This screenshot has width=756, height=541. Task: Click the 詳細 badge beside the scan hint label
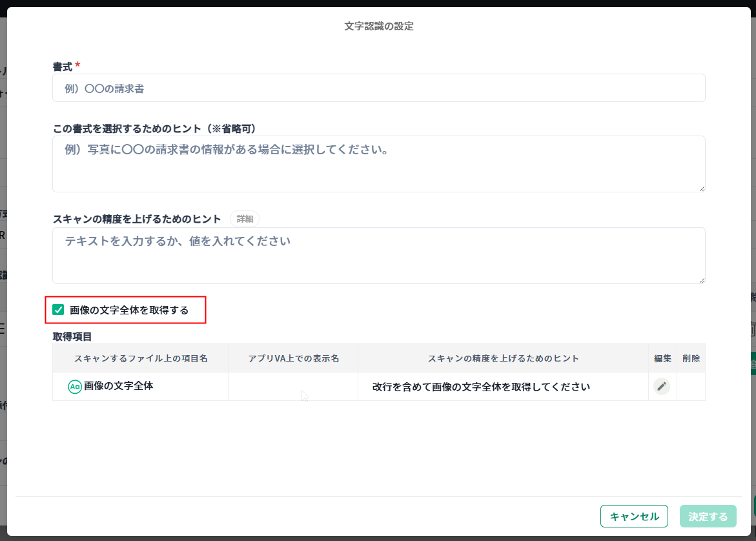tap(245, 219)
